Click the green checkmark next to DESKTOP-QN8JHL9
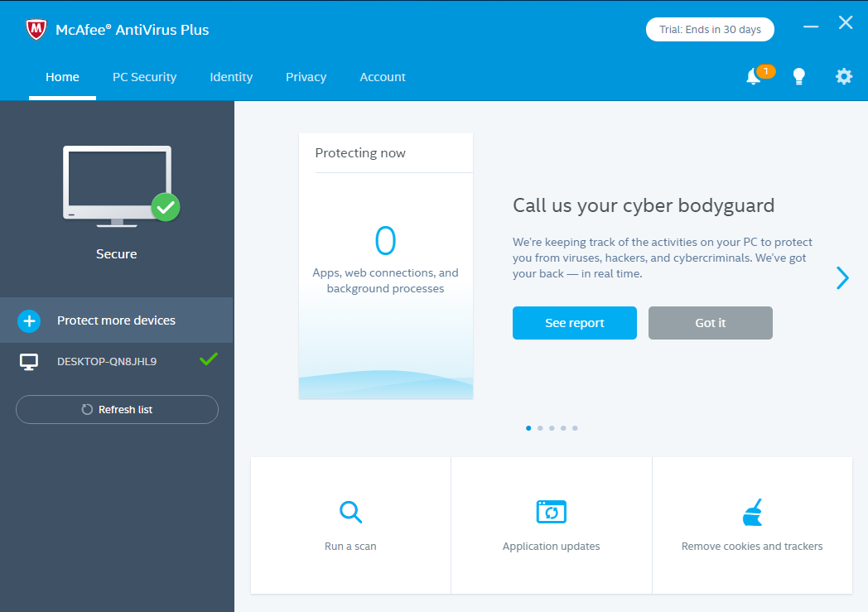The image size is (868, 612). point(209,359)
